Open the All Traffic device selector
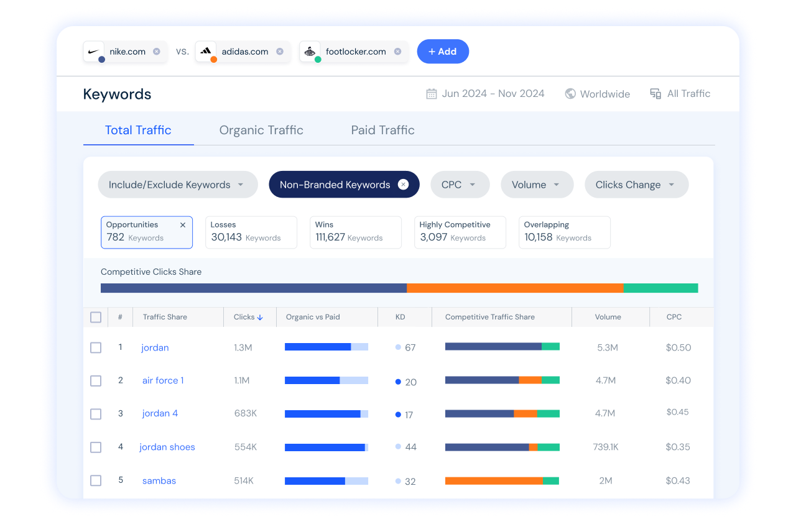Screen dimensions: 796x532 (x=680, y=94)
